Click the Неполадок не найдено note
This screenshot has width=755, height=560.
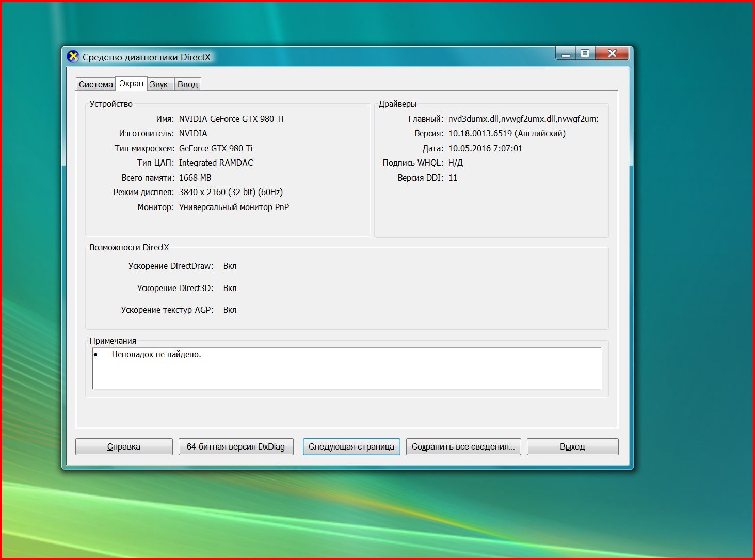click(156, 355)
